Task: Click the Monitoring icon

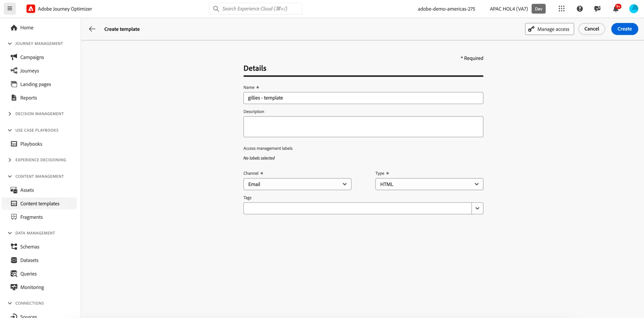Action: pos(14,287)
